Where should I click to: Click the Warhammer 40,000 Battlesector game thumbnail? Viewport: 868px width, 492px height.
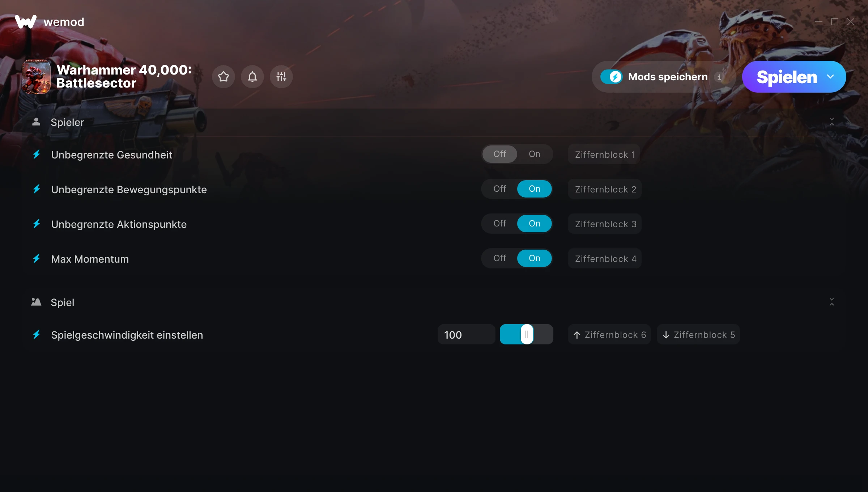tap(36, 77)
